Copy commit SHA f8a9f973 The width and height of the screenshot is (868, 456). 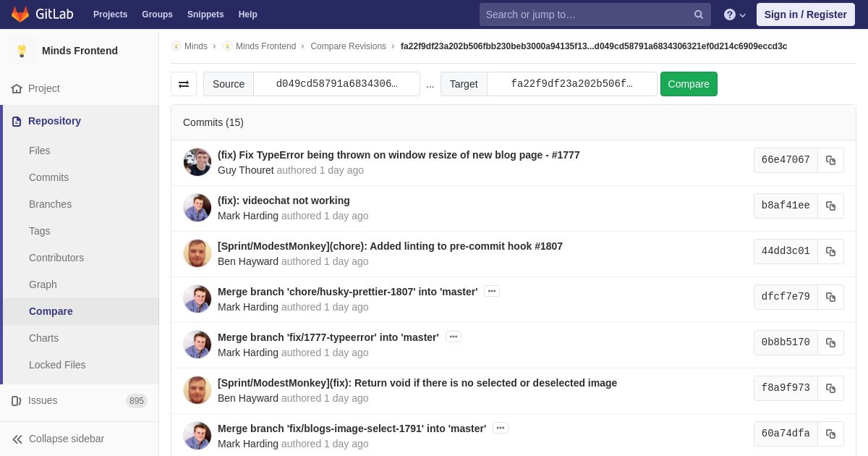(x=830, y=389)
